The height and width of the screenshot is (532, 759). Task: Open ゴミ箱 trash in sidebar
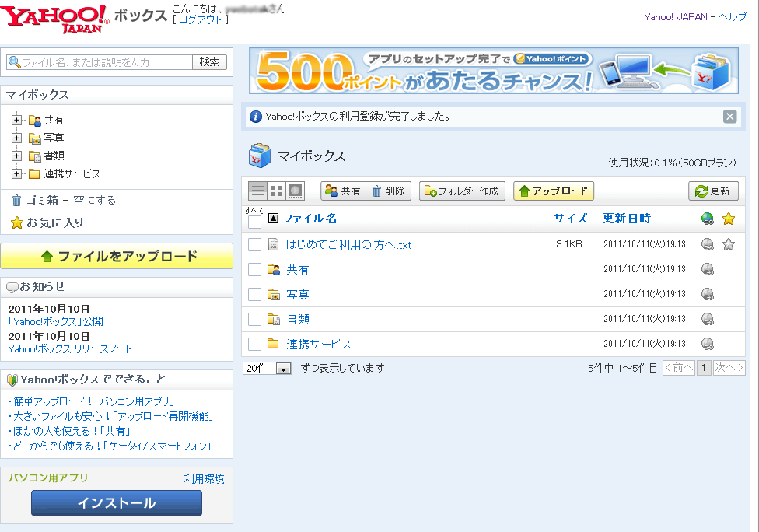point(42,200)
